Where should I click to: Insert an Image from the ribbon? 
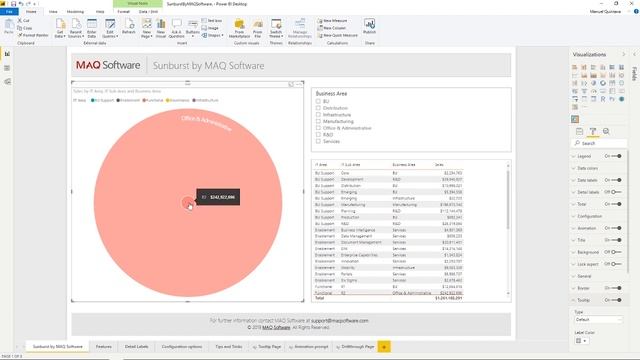click(211, 28)
